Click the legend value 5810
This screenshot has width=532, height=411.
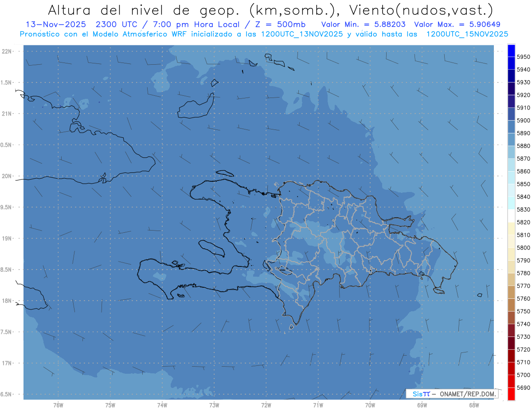(524, 235)
